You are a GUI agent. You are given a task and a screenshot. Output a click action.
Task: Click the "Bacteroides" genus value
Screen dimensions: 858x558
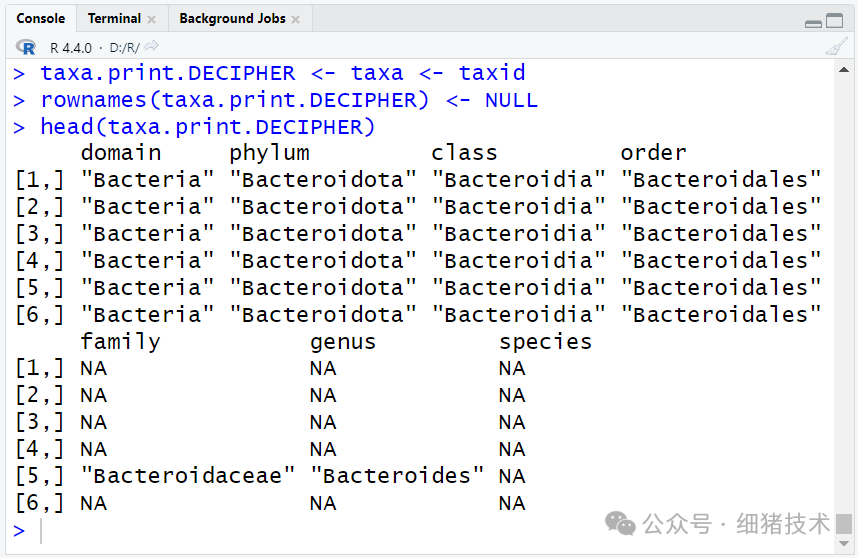tap(397, 476)
